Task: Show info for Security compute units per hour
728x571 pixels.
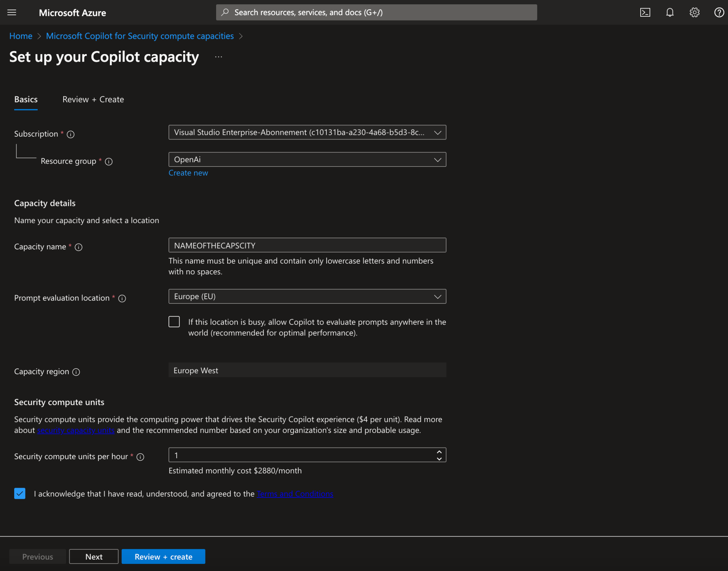Action: click(140, 457)
